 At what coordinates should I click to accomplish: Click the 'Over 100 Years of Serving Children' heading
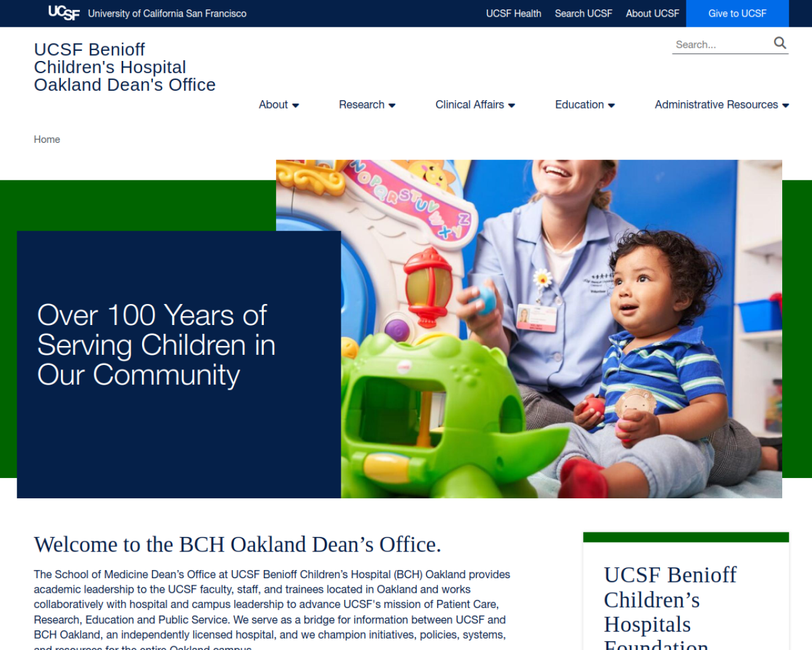156,345
